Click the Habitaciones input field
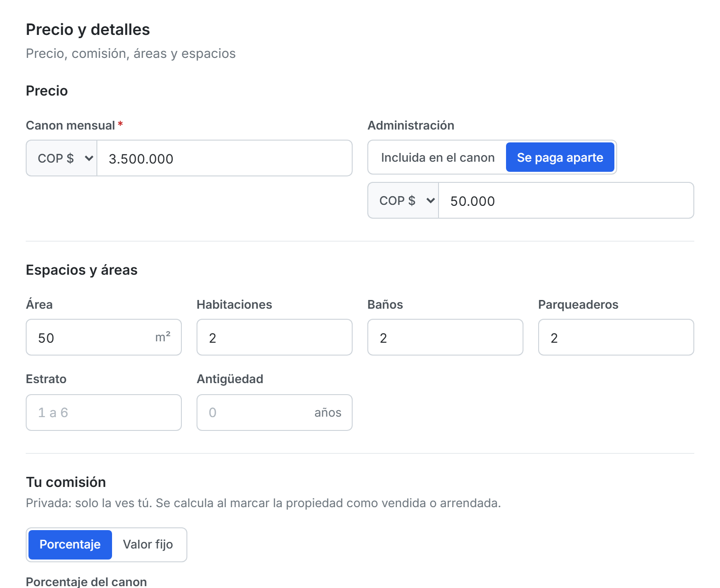Screen dimensions: 720x588 [x=275, y=337]
